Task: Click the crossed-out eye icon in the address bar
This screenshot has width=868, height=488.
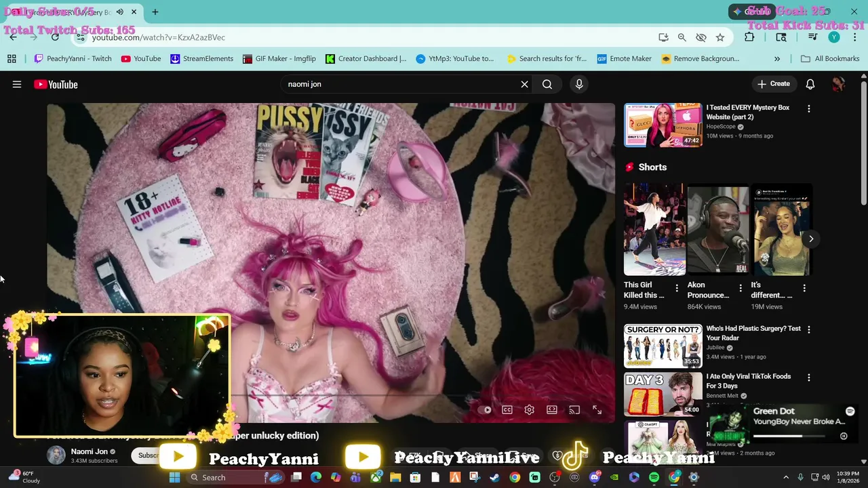Action: pos(701,37)
